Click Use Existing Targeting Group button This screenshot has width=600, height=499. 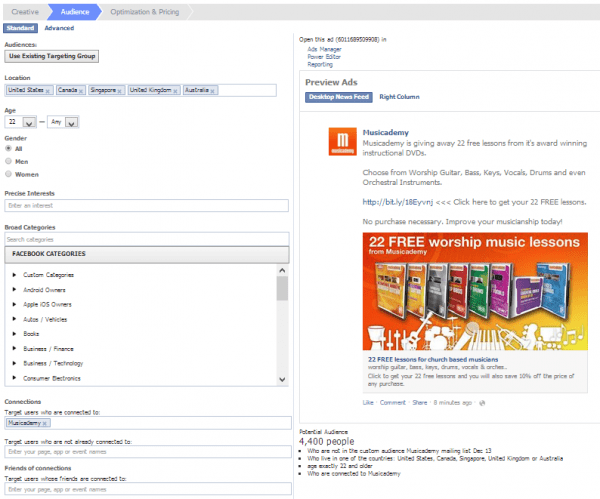pyautogui.click(x=52, y=56)
